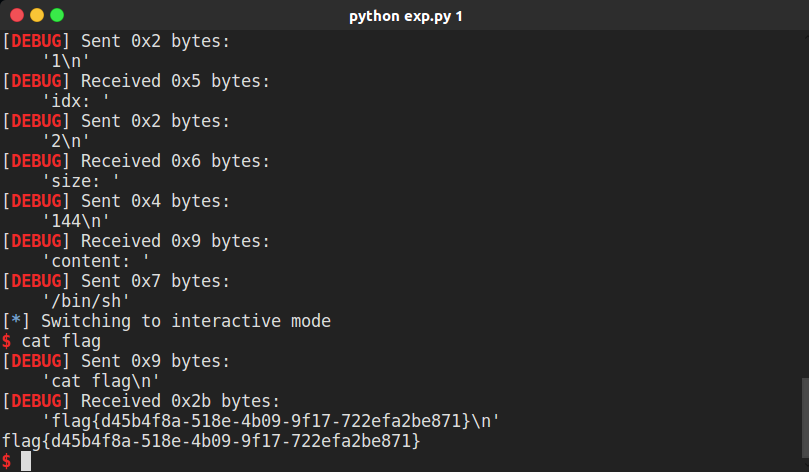This screenshot has width=809, height=472.
Task: Click the terminal scrollbar thumb
Action: pyautogui.click(x=805, y=418)
